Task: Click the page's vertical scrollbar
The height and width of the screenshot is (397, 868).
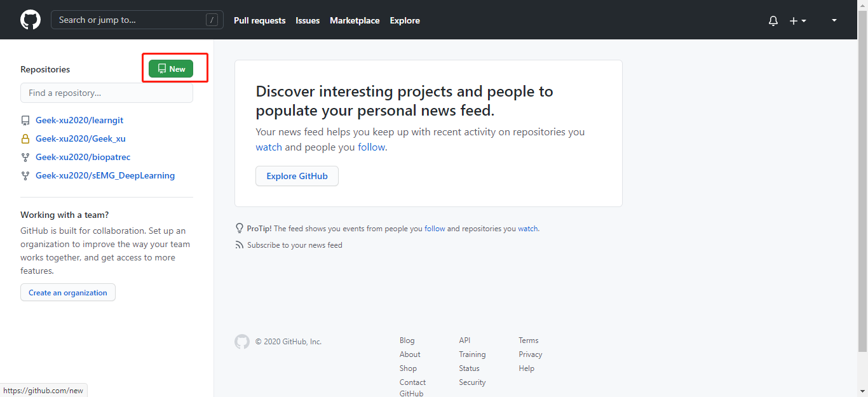Action: (862, 191)
